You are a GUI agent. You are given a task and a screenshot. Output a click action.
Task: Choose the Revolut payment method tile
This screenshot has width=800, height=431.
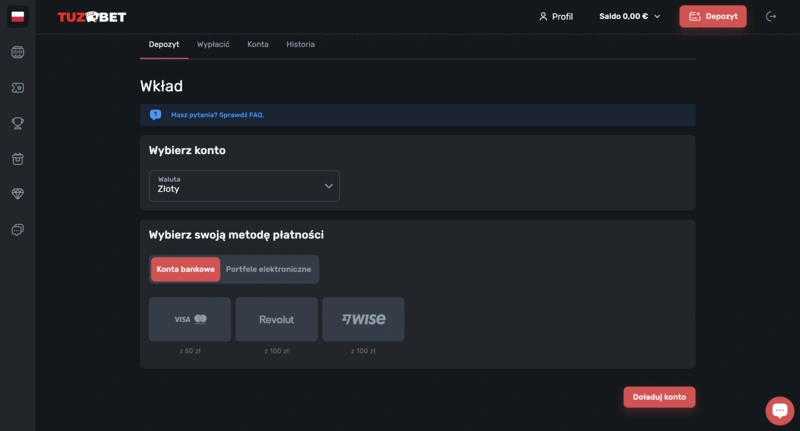276,319
